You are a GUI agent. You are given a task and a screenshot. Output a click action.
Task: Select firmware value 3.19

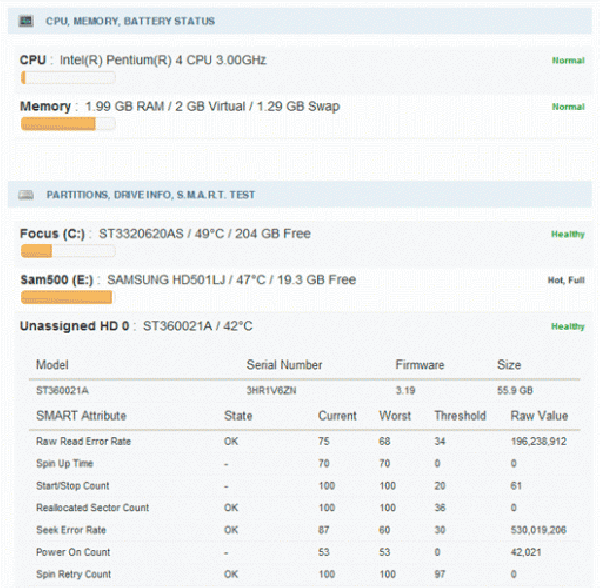pos(406,391)
